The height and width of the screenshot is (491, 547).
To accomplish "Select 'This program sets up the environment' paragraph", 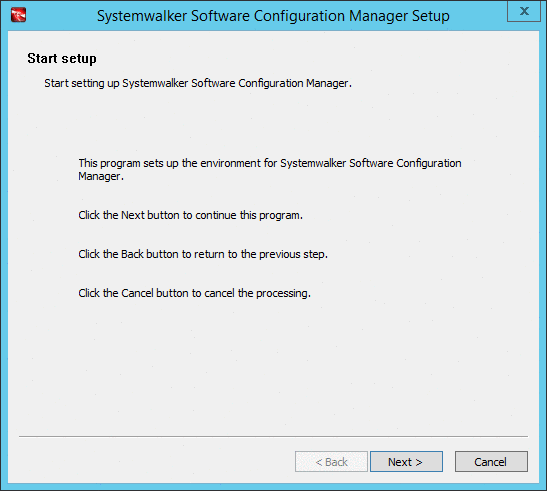I will coord(270,170).
